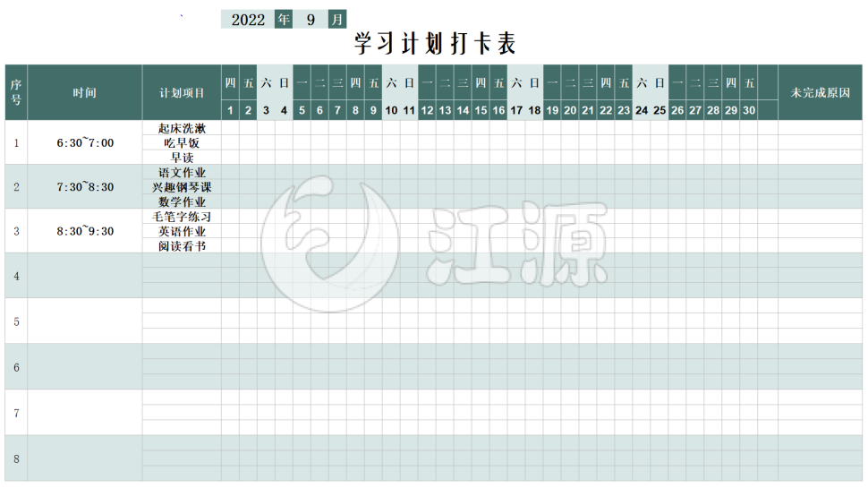
Task: Select the 数学作业 plan item
Action: point(182,201)
